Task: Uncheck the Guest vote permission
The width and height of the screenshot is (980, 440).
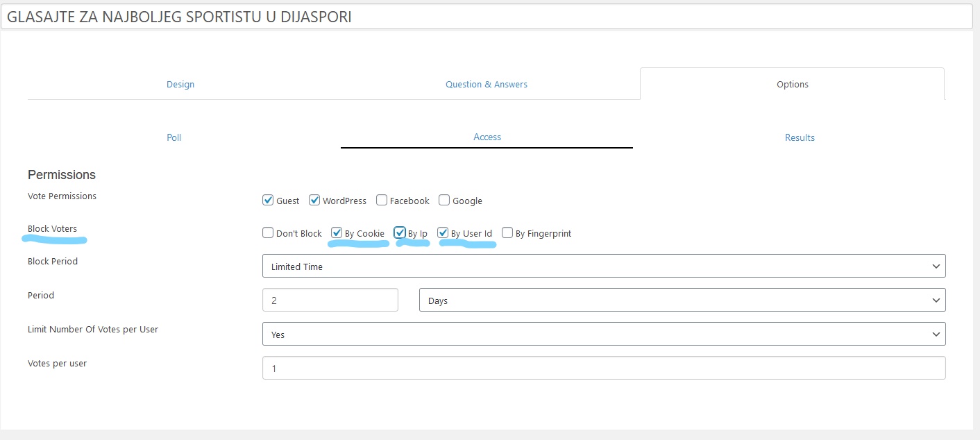Action: (x=268, y=200)
